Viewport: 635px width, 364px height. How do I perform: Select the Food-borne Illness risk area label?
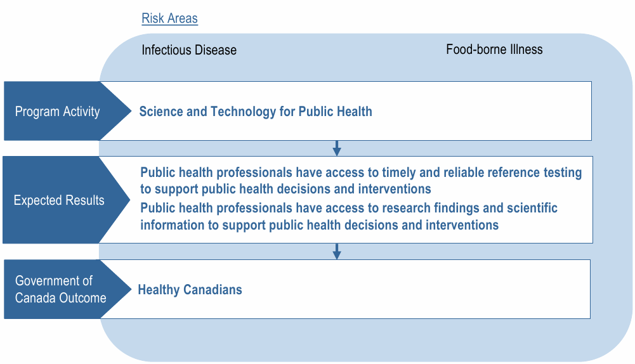coord(494,49)
